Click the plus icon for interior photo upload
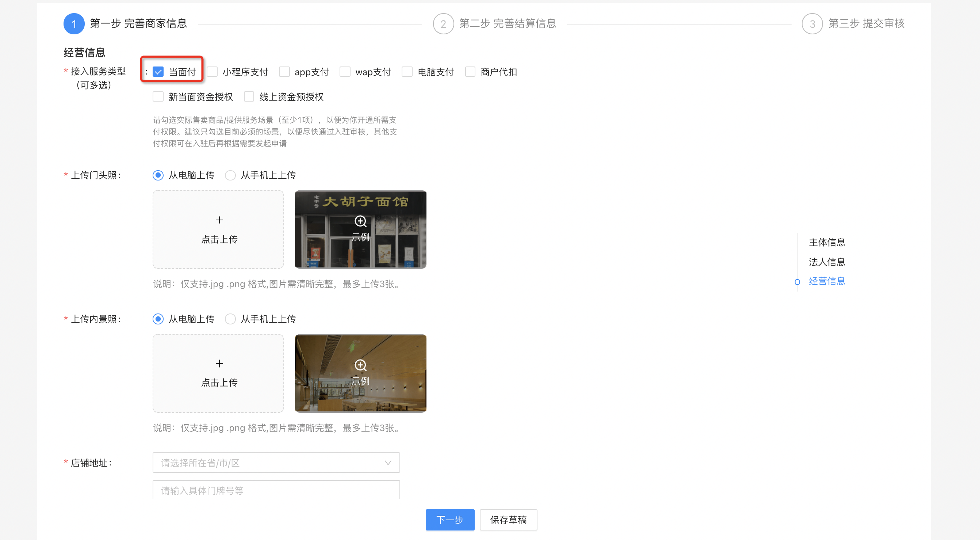 219,364
